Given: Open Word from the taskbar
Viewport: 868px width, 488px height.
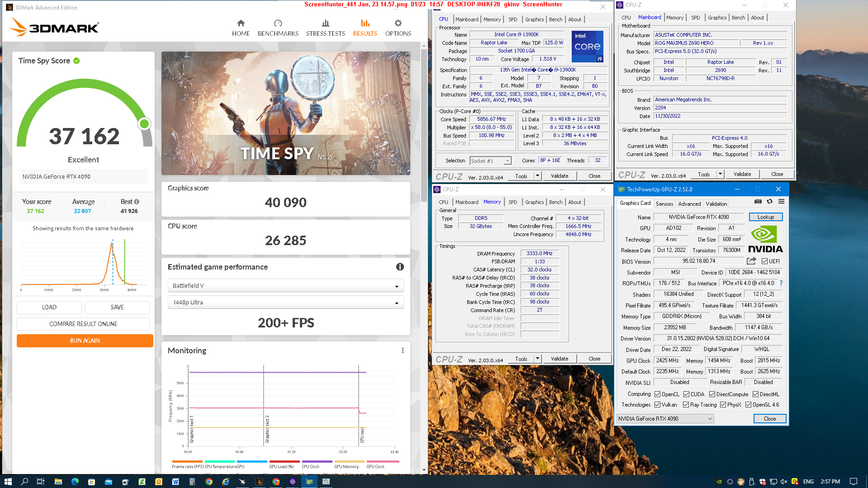Looking at the screenshot, I should click(x=175, y=482).
